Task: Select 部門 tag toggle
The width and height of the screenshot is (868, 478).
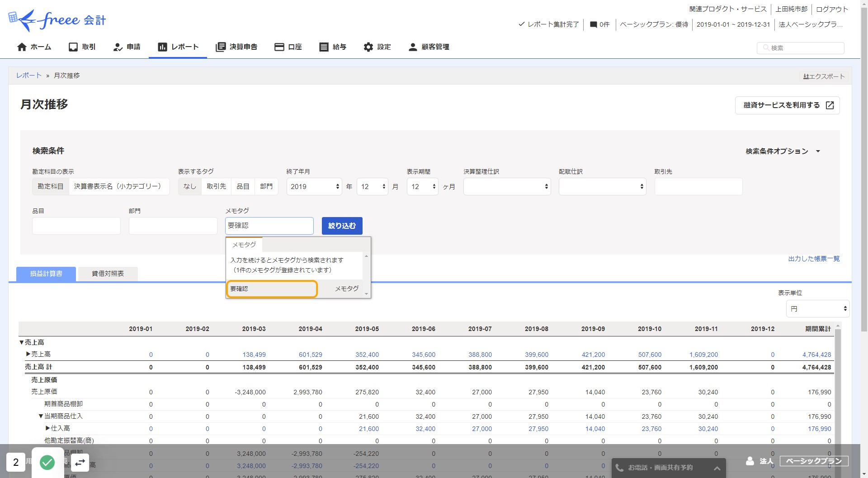Action: click(266, 186)
